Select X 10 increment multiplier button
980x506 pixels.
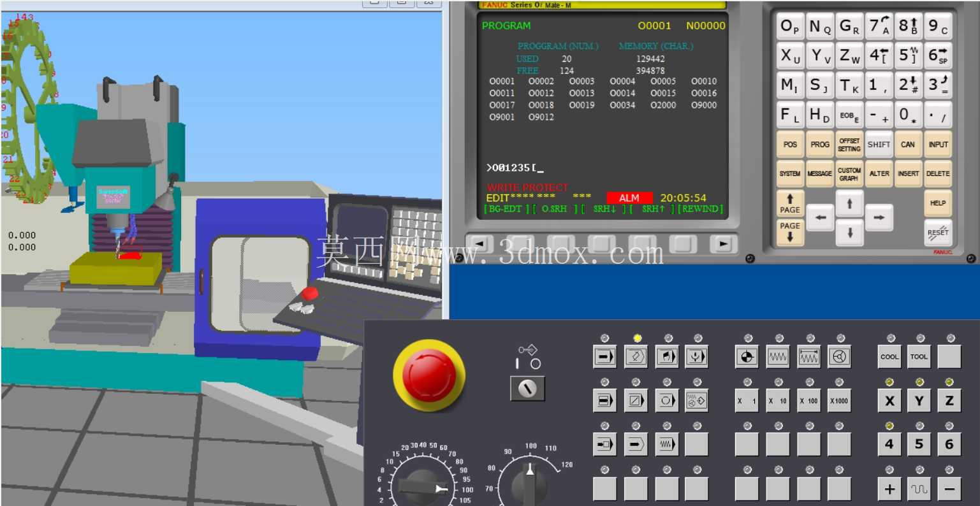point(778,401)
